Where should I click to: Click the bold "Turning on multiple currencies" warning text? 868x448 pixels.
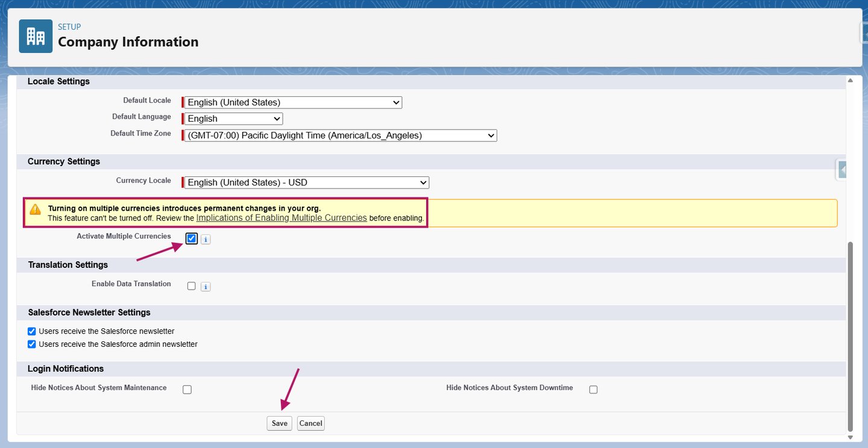point(184,208)
